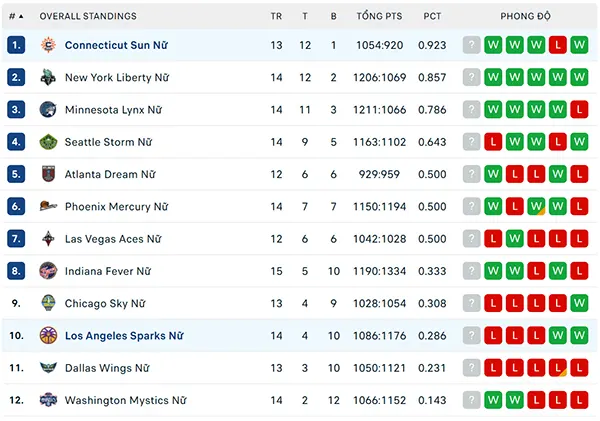Click the upcoming match '?' icon for Los Angeles Sparks
600x421 pixels.
[x=471, y=336]
